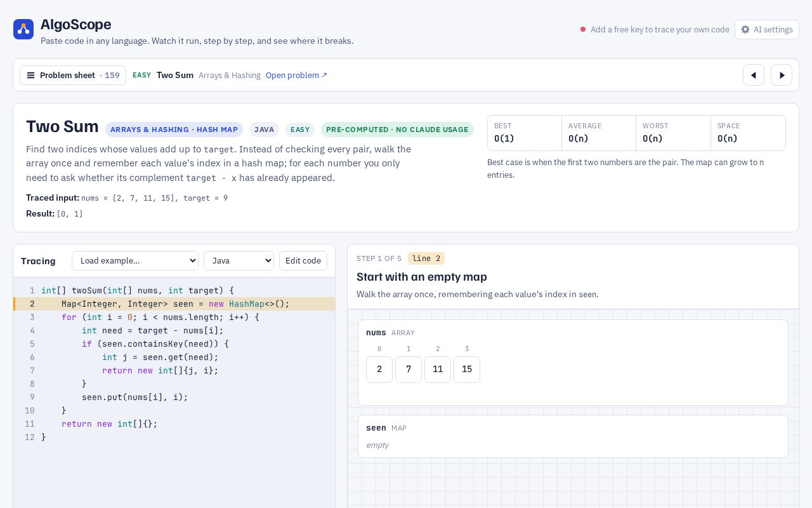Change language from Java dropdown
Image resolution: width=812 pixels, height=508 pixels.
pos(239,260)
